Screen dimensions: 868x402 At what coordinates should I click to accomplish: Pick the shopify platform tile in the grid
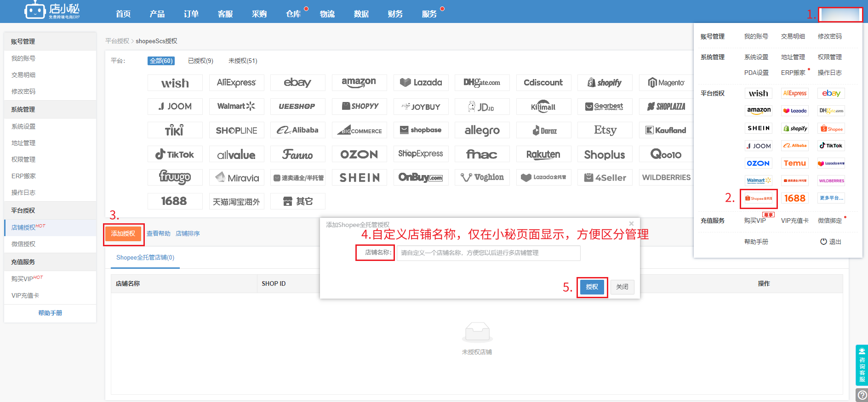click(605, 83)
